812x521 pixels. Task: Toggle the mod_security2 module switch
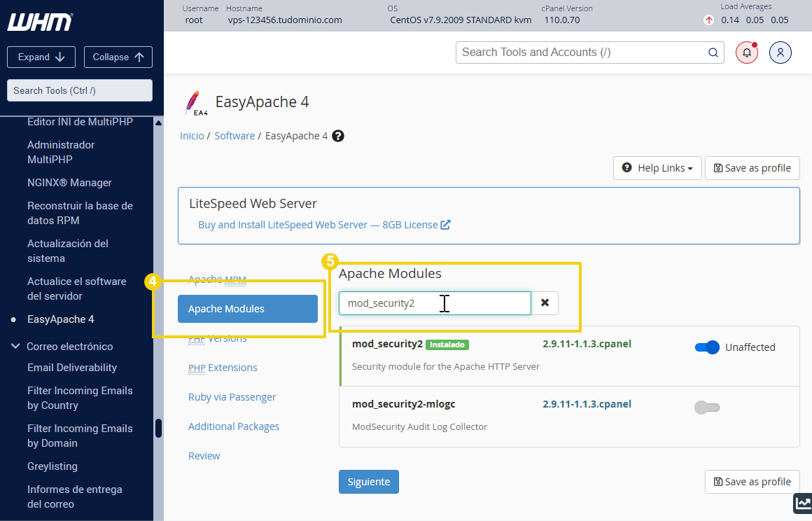[707, 347]
